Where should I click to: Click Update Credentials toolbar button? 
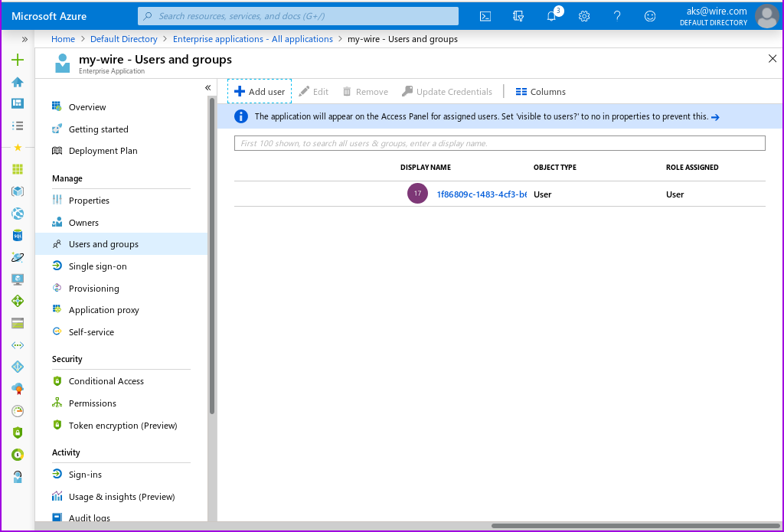[x=447, y=92]
